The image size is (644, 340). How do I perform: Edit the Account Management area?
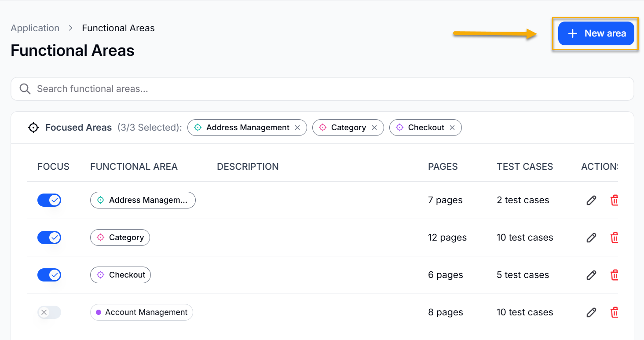[591, 313]
